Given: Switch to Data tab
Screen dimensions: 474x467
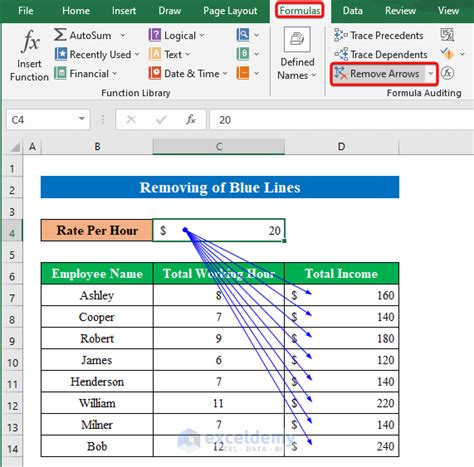Looking at the screenshot, I should [x=352, y=11].
